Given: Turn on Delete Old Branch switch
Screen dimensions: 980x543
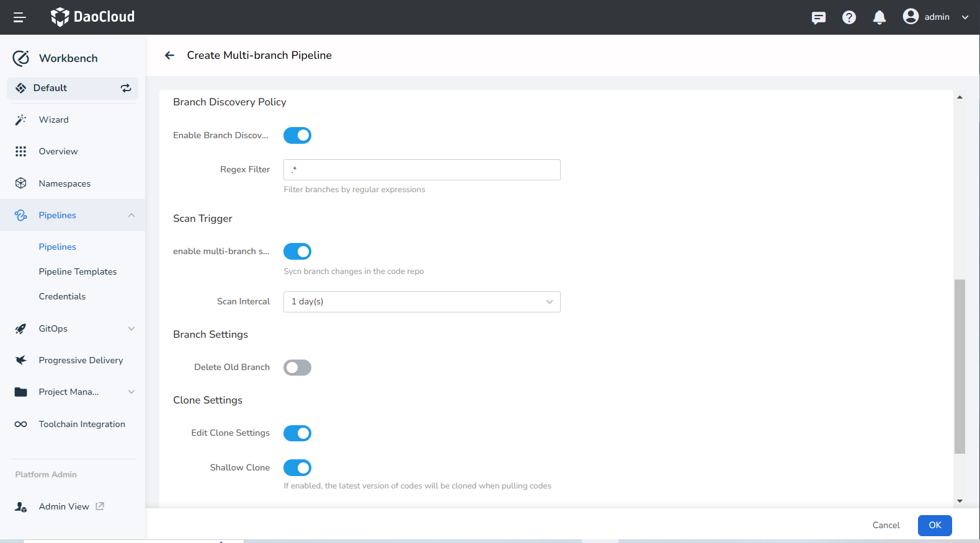Looking at the screenshot, I should (297, 368).
